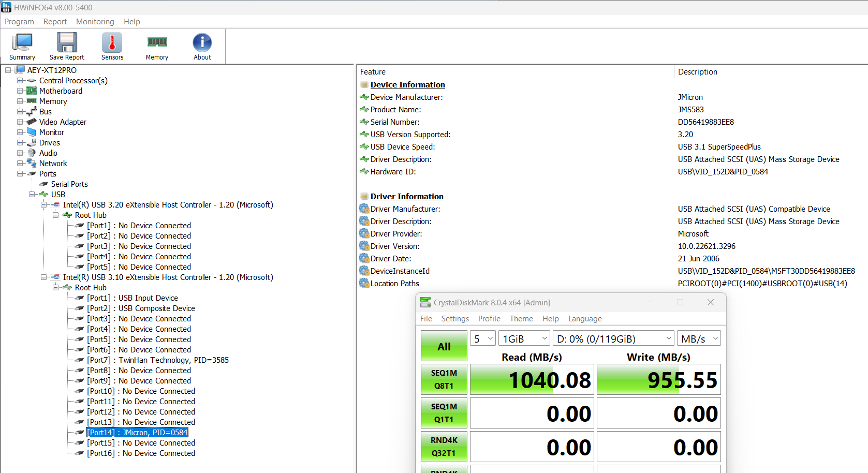This screenshot has width=868, height=473.
Task: Expand the Motherboard node
Action: 20,91
